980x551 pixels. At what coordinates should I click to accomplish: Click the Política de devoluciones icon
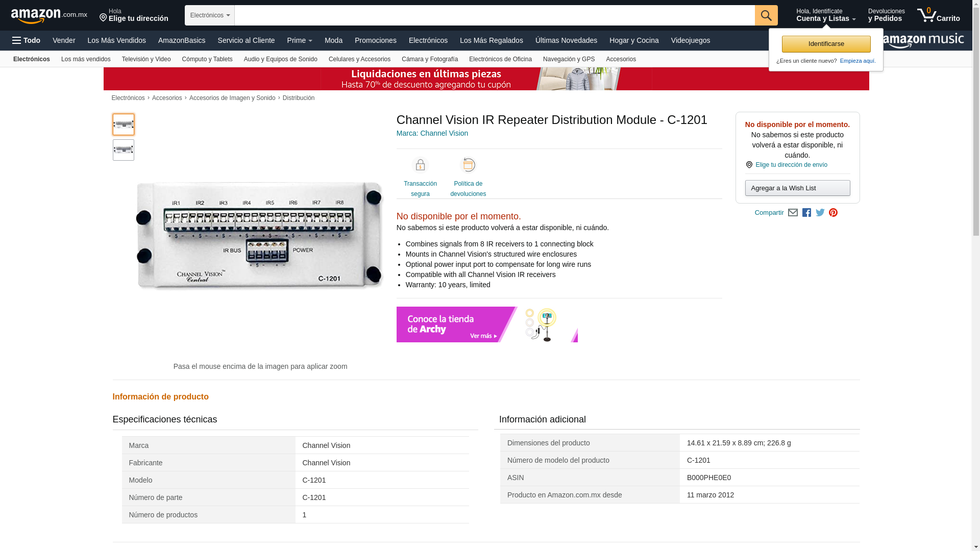468,165
